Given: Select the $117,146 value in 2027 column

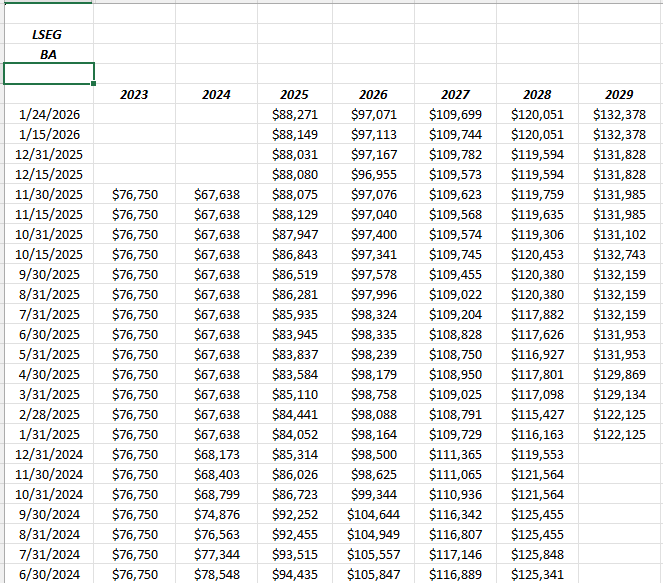Looking at the screenshot, I should [455, 555].
